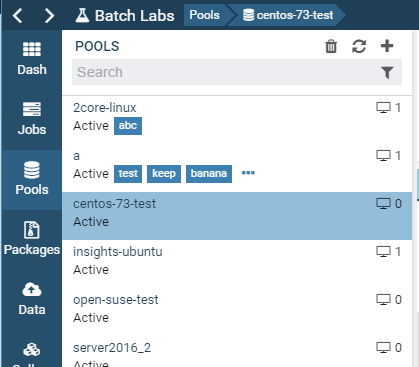This screenshot has height=367, width=419.
Task: Select the open-suse-test pool
Action: tap(237, 312)
